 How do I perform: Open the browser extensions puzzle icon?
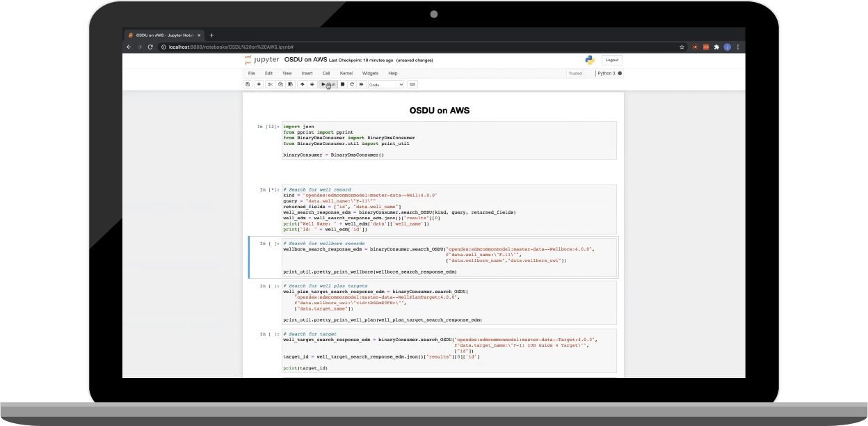pos(716,47)
